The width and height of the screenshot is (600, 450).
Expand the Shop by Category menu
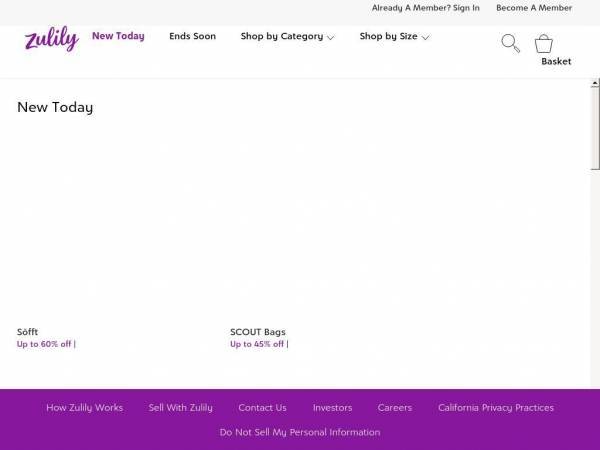click(x=287, y=36)
